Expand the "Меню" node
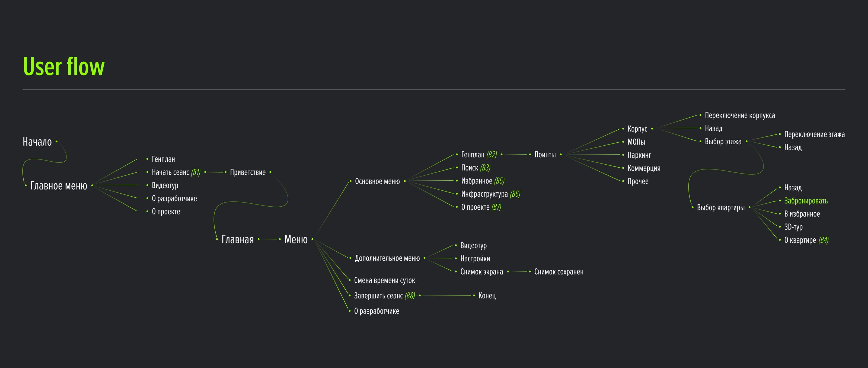The height and width of the screenshot is (368, 868). [x=296, y=240]
